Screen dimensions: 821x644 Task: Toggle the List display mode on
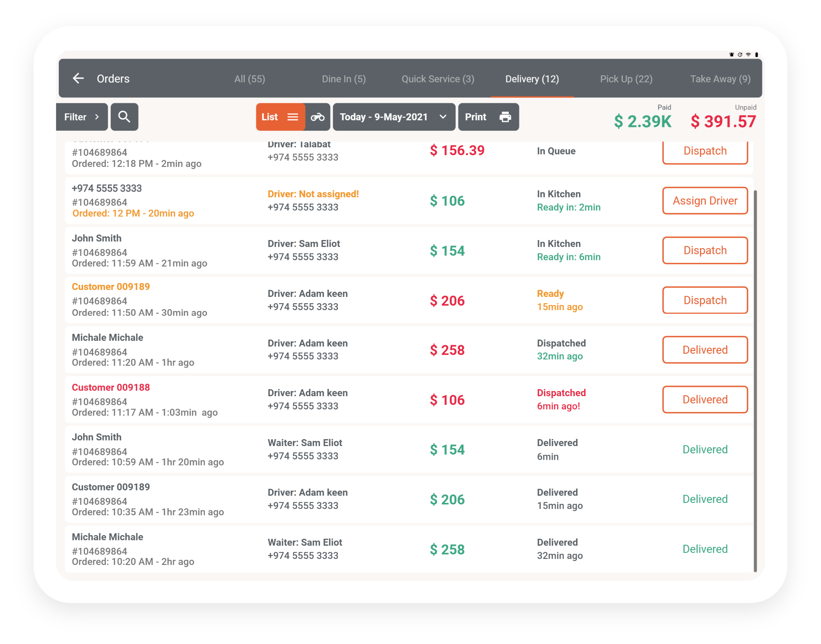(280, 117)
